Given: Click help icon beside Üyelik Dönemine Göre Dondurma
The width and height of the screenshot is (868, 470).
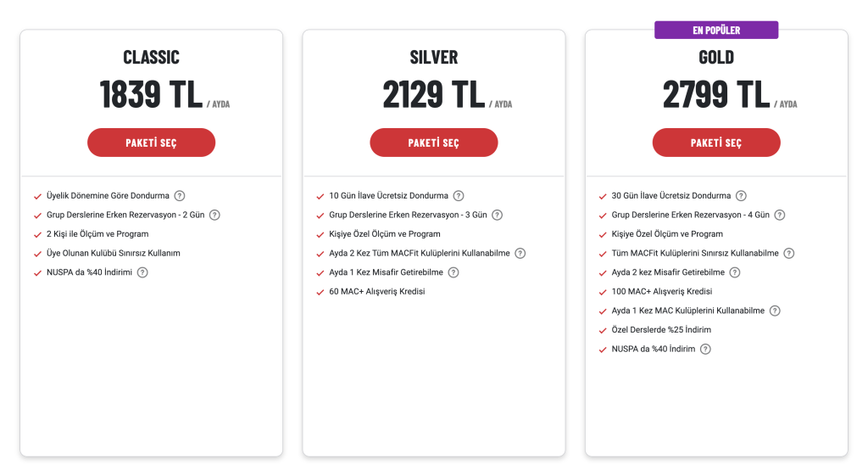Looking at the screenshot, I should [180, 196].
